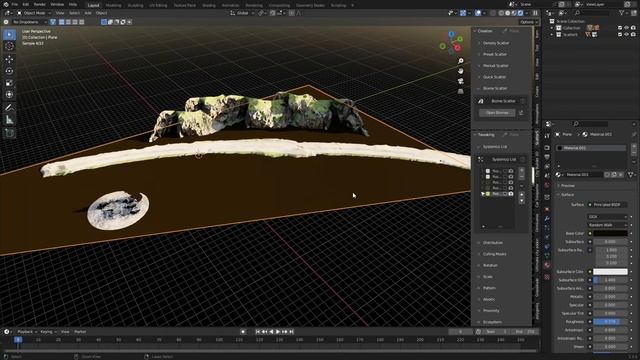Toggle X-ray viewport shading button

(493, 13)
